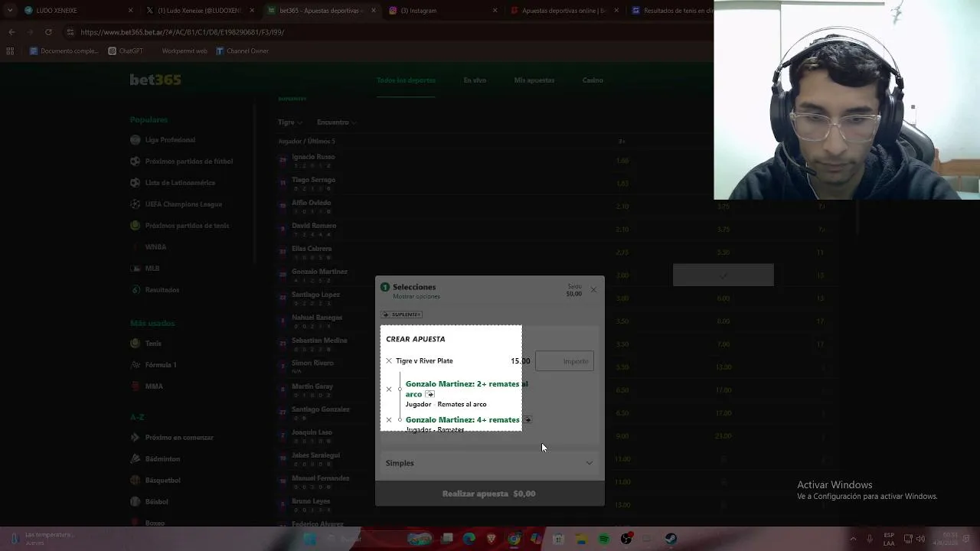
Task: Click Steam icon in Windows taskbar
Action: pyautogui.click(x=671, y=539)
